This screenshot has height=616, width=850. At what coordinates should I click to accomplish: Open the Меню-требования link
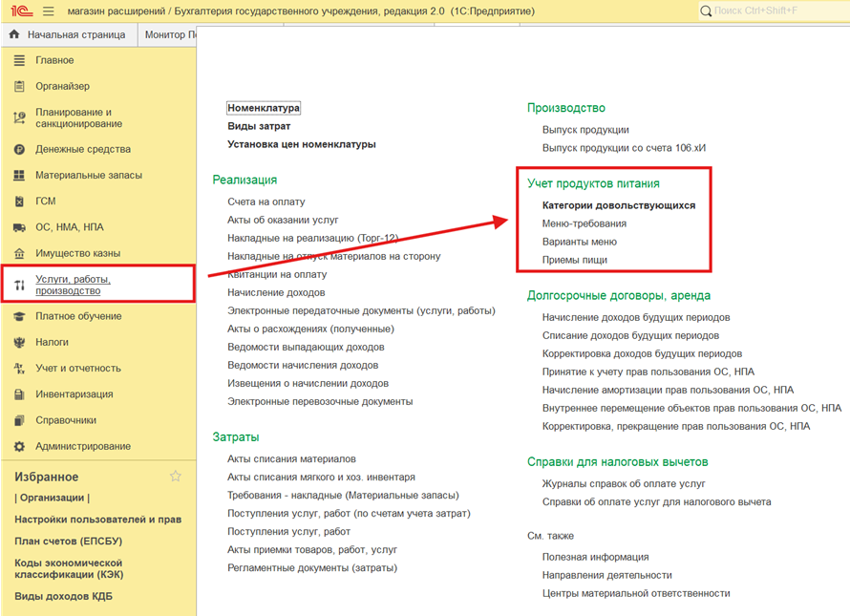[584, 223]
